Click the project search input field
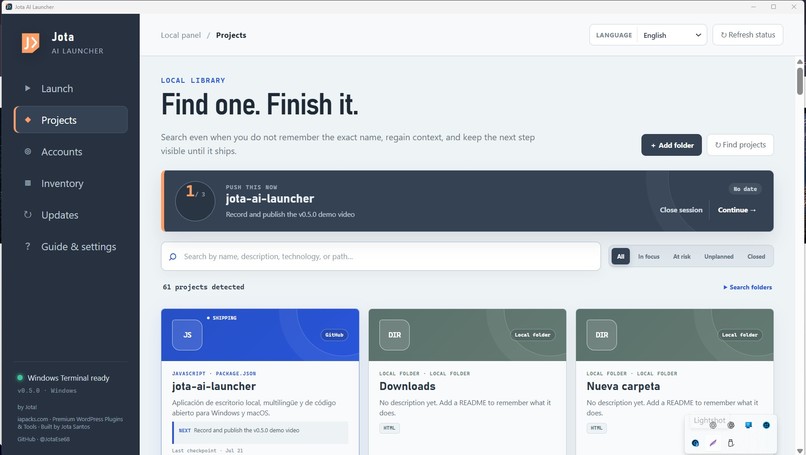This screenshot has width=806, height=455. tap(381, 256)
